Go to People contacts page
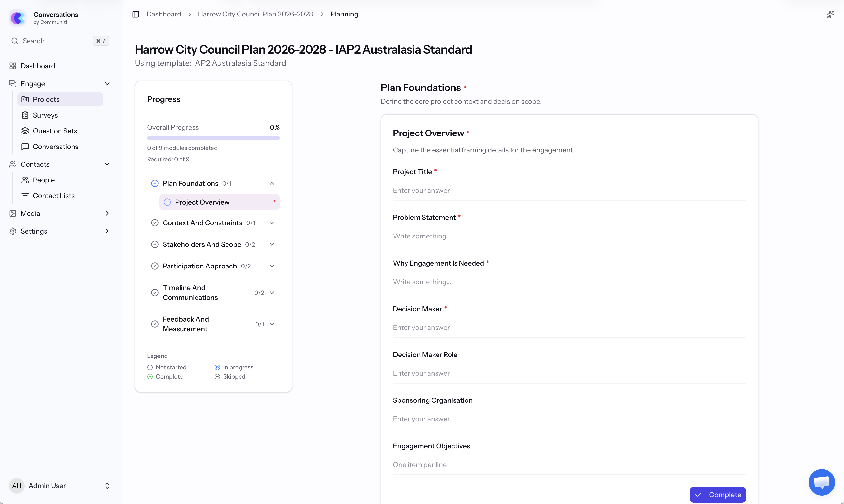 [44, 180]
